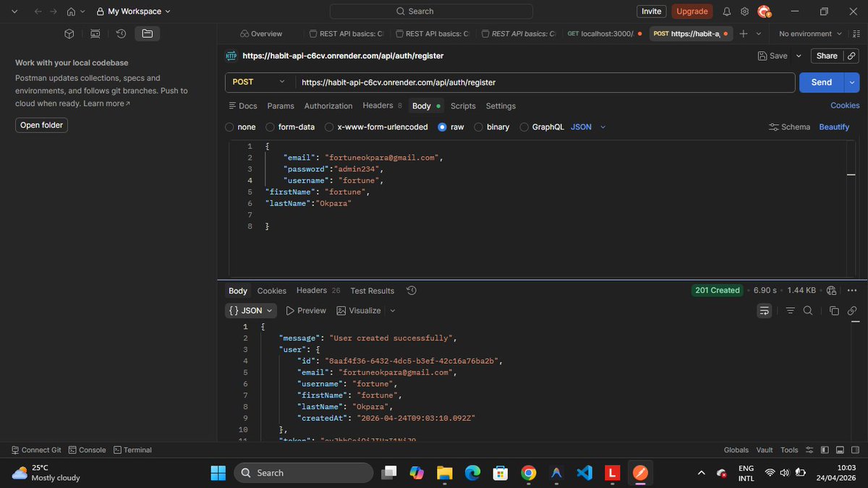Image resolution: width=868 pixels, height=488 pixels.
Task: Copy response link chain icon
Action: coord(852,311)
